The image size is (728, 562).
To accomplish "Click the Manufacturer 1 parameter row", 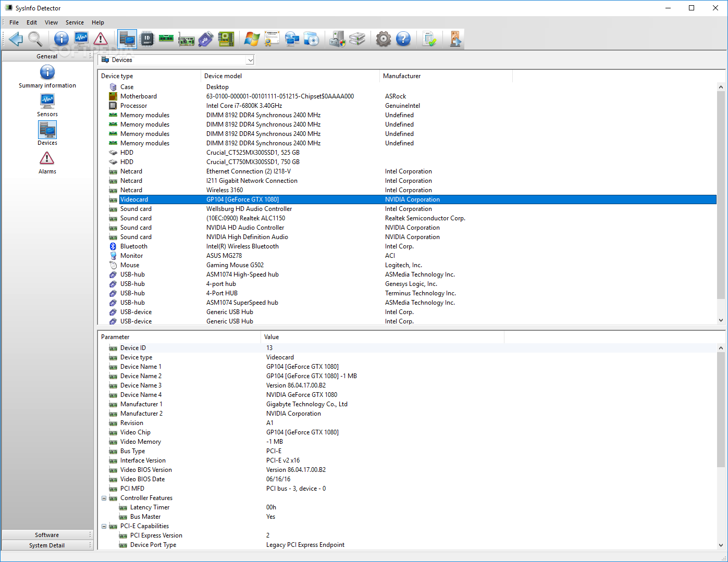I will (408, 404).
